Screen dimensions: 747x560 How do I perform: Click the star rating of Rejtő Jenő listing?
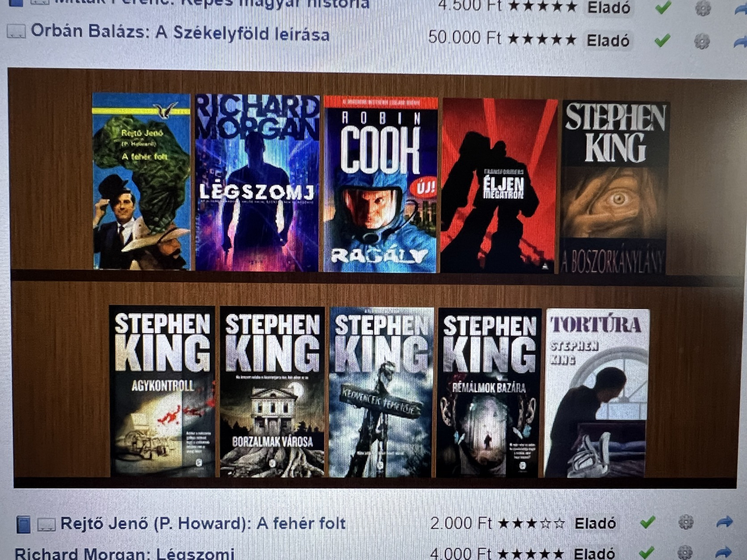point(531,522)
